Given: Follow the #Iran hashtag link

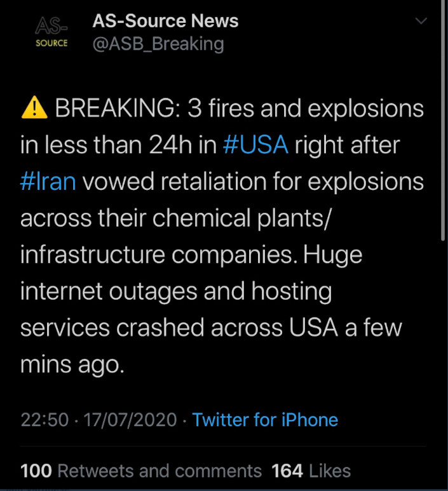Looking at the screenshot, I should coord(48,182).
